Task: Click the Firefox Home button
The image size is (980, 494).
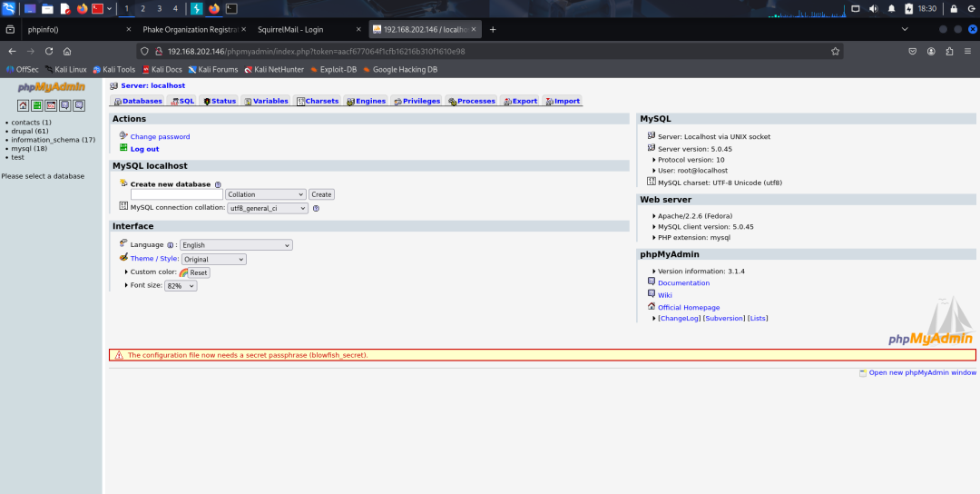Action: point(67,51)
